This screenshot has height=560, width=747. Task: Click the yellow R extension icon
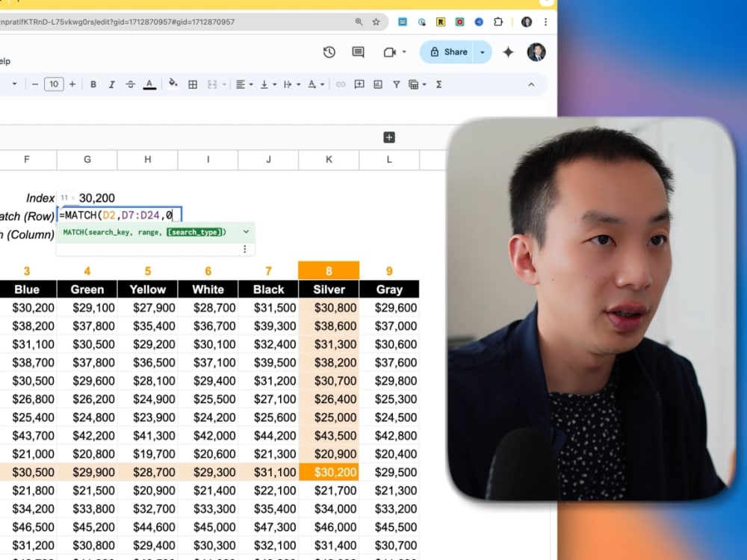coord(441,22)
